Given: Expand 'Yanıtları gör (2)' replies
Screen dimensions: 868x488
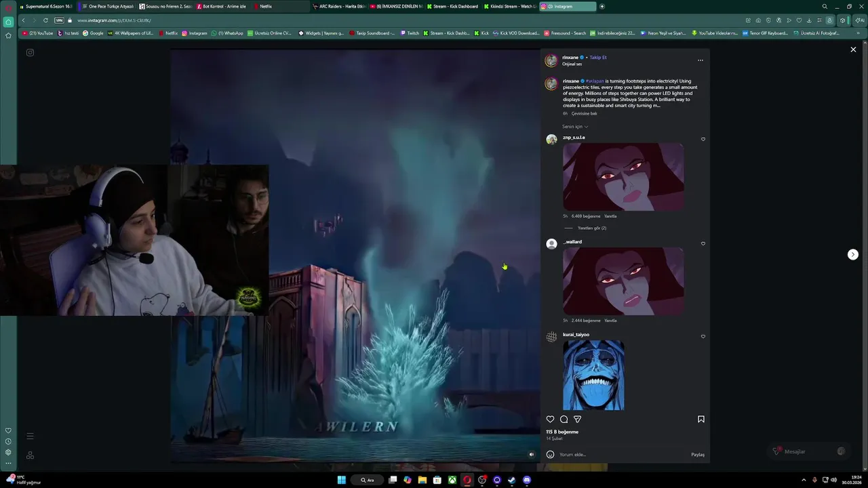Looking at the screenshot, I should coord(591,228).
